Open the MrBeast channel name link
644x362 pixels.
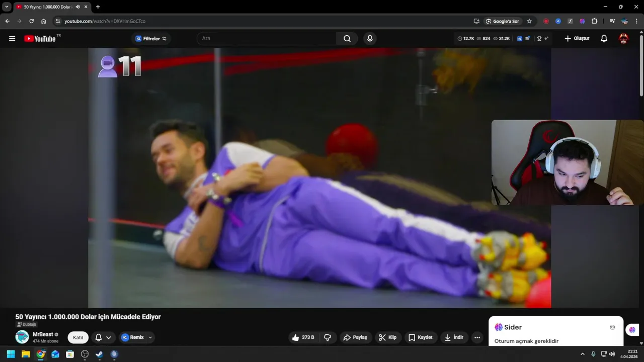[43, 334]
